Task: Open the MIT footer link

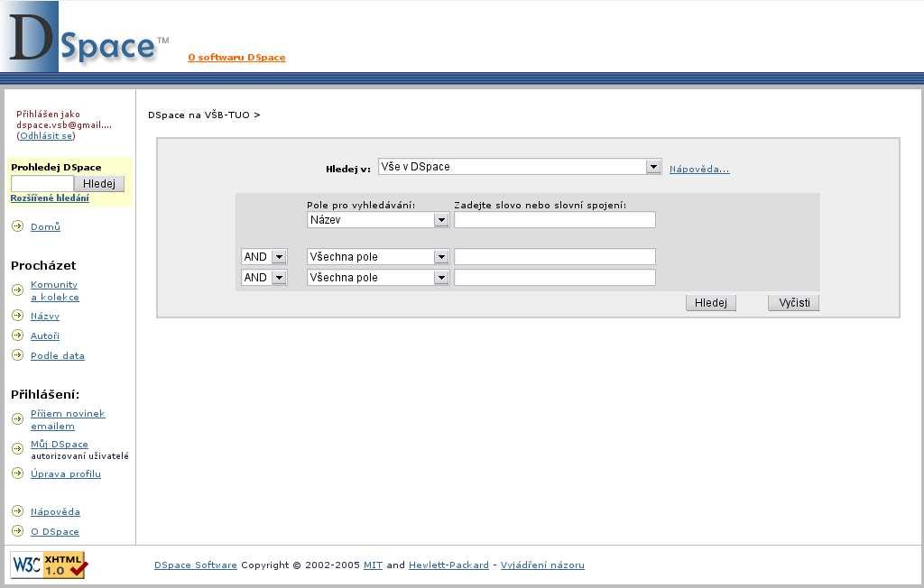Action: [x=373, y=565]
